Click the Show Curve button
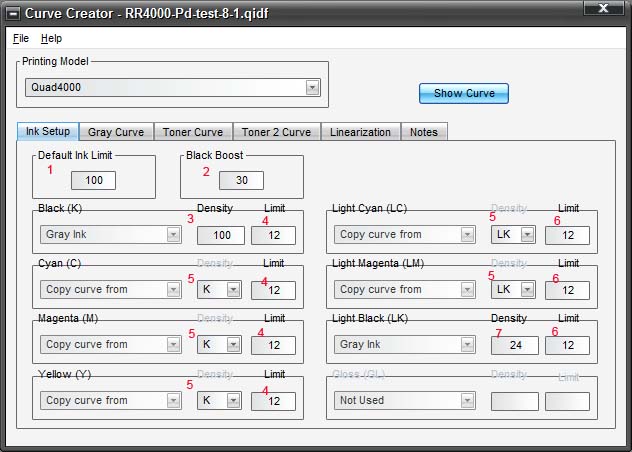Image resolution: width=632 pixels, height=452 pixels. click(463, 93)
